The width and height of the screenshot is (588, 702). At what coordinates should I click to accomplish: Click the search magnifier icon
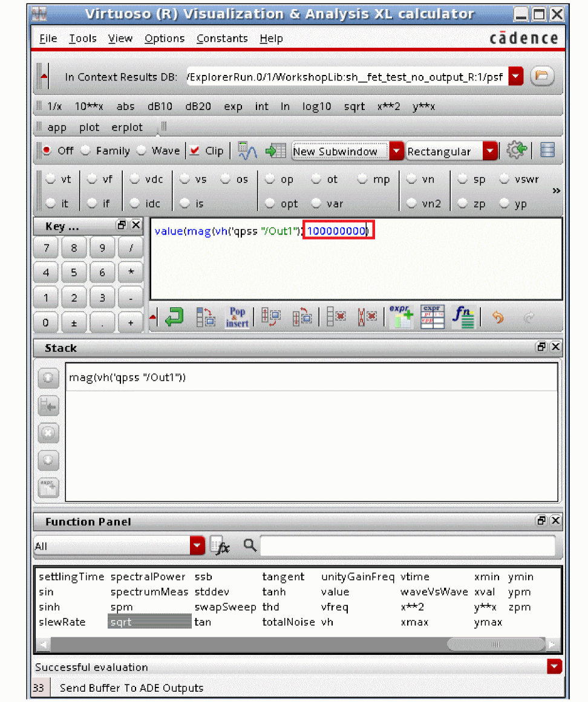pos(249,545)
